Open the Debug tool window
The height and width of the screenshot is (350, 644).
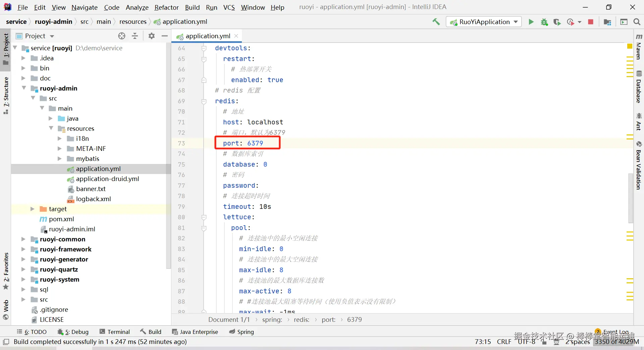pyautogui.click(x=73, y=332)
